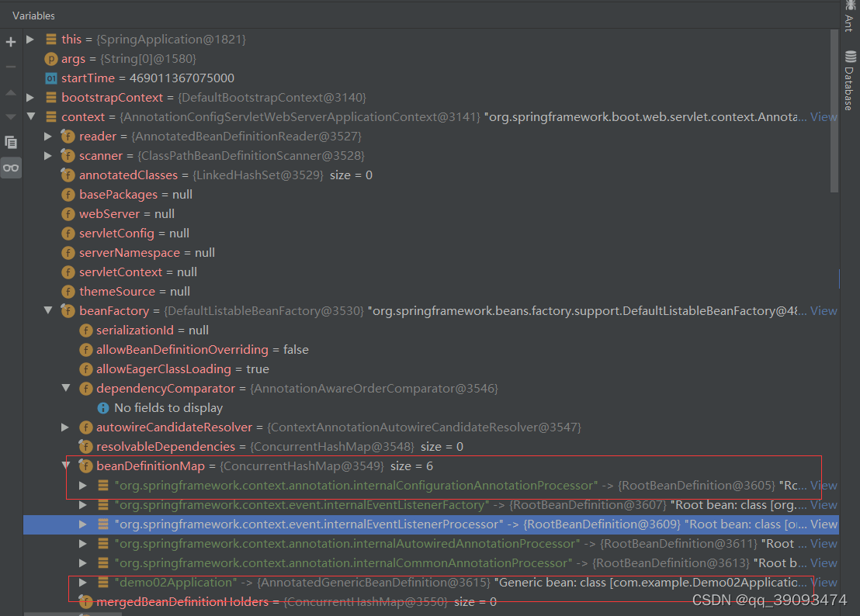Open the Ant tool window tab

coord(849,17)
